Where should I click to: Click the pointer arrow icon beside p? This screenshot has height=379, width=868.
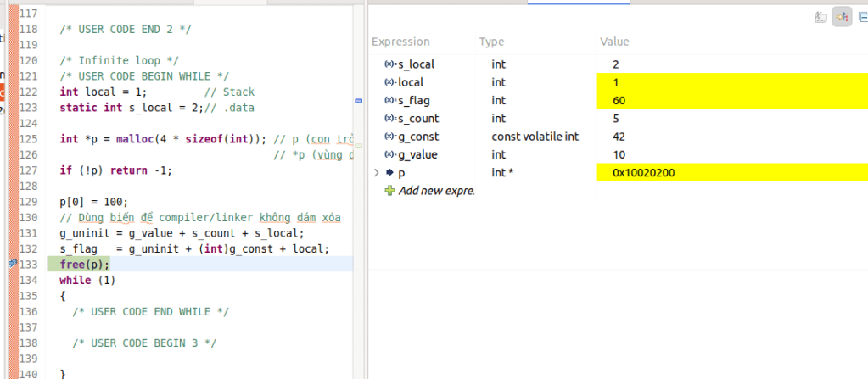(x=389, y=173)
